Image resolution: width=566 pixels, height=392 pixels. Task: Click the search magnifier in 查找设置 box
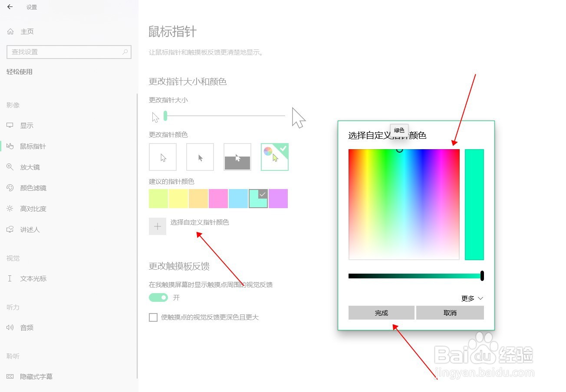(125, 52)
